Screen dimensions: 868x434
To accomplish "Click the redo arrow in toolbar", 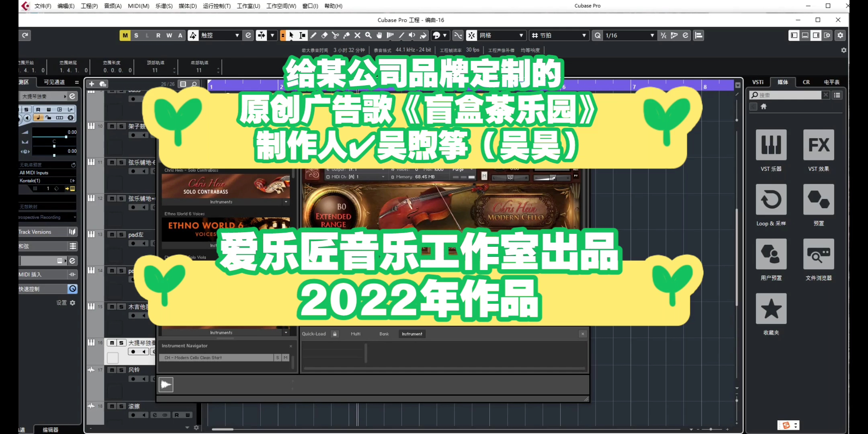I will click(25, 35).
